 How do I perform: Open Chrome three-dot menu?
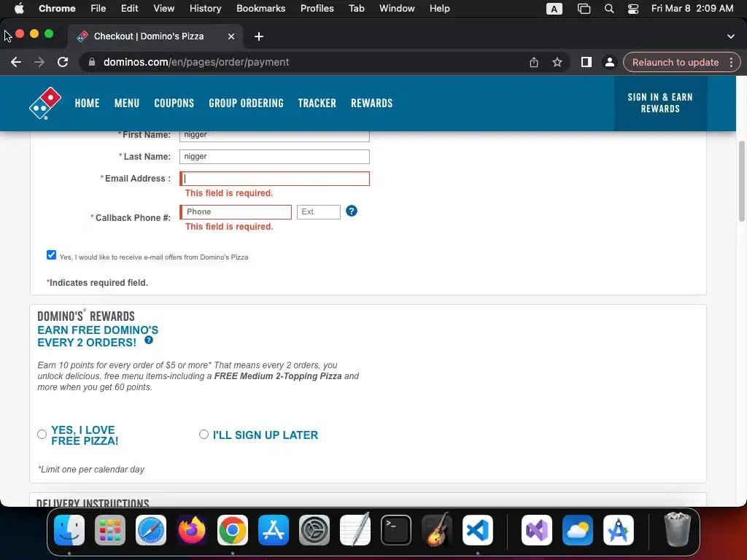click(731, 63)
